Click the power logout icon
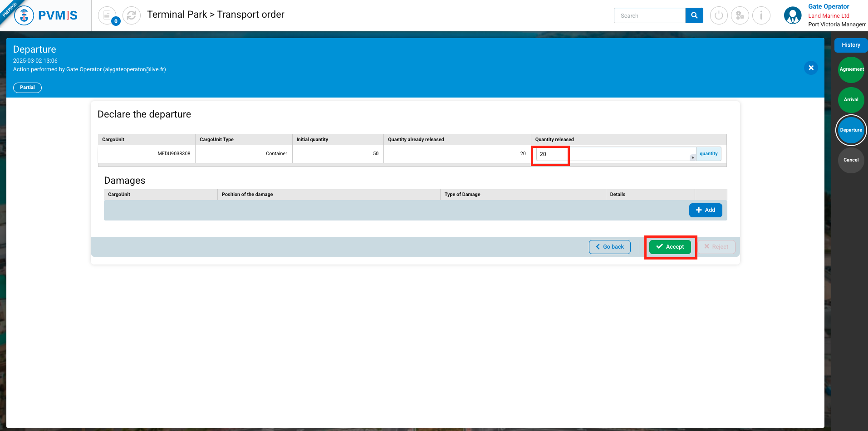 [x=718, y=15]
